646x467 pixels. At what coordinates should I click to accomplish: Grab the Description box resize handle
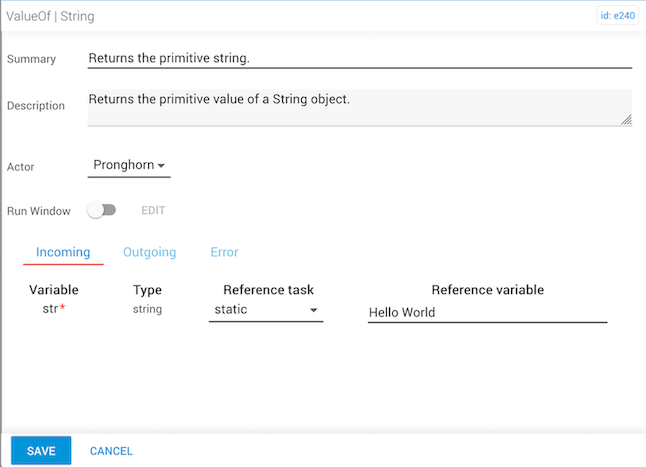click(626, 120)
